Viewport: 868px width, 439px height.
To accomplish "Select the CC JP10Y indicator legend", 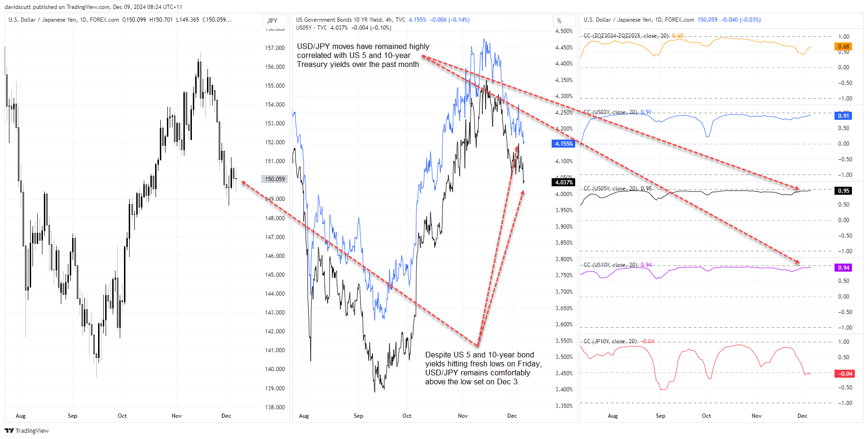I will pyautogui.click(x=619, y=341).
